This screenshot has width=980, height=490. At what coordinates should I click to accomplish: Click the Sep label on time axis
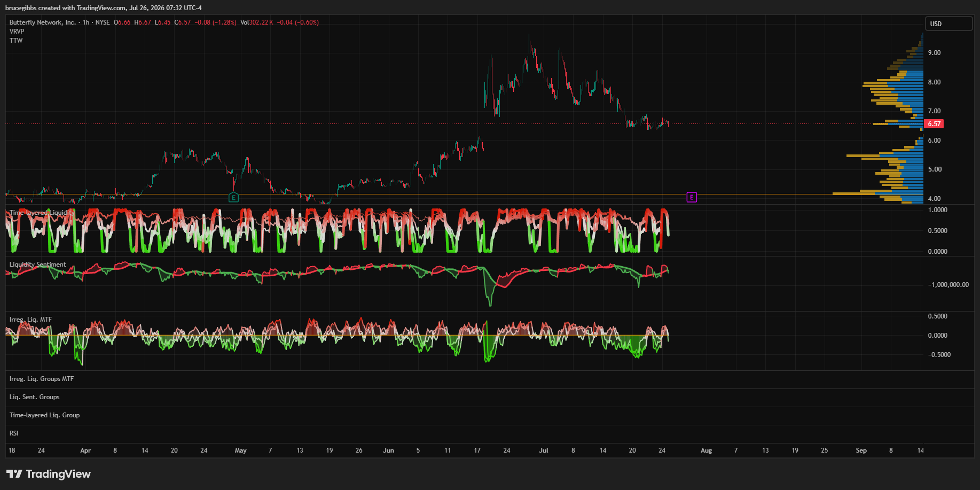pos(861,450)
